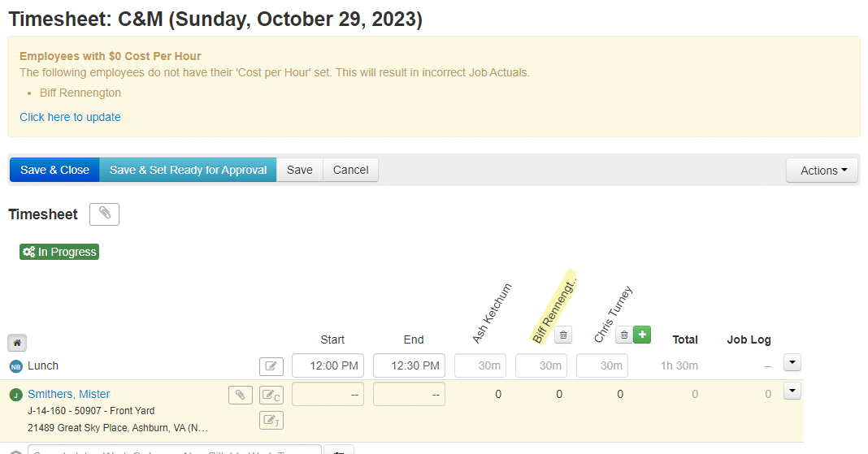Open crew note icon on Smithers row
The image size is (868, 454).
271,396
